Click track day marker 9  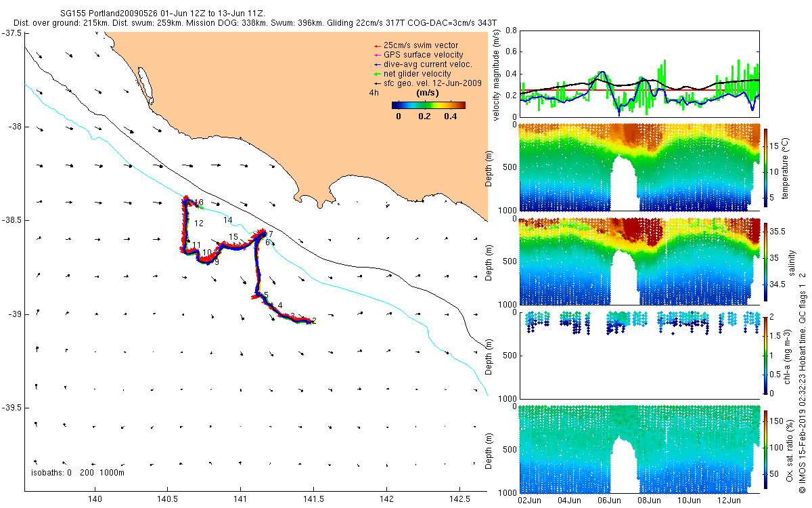pos(217,261)
